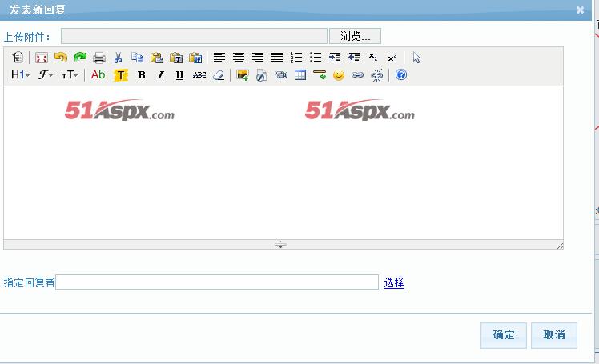Redo with the green arrow icon
Image resolution: width=599 pixels, height=364 pixels.
[80, 58]
